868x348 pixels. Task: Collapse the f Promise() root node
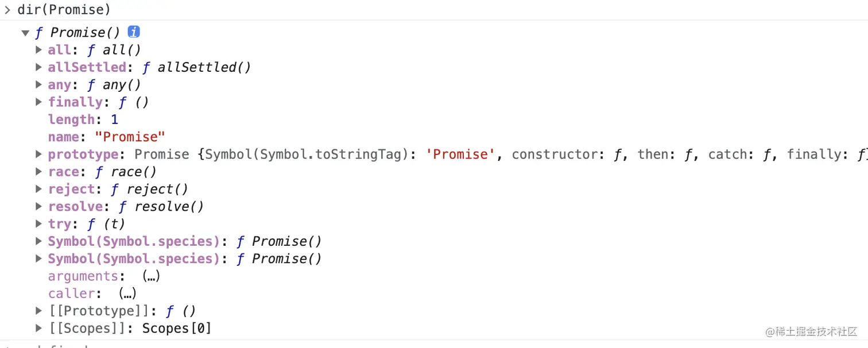point(25,33)
